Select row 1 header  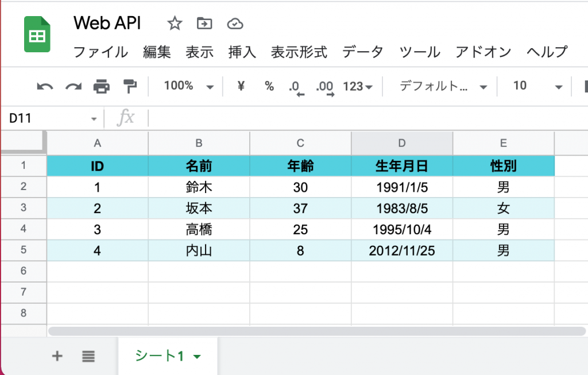24,165
